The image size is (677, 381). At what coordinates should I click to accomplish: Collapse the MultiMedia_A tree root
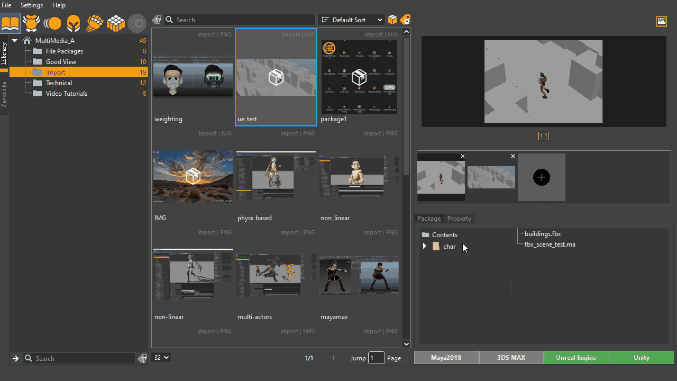pos(15,41)
